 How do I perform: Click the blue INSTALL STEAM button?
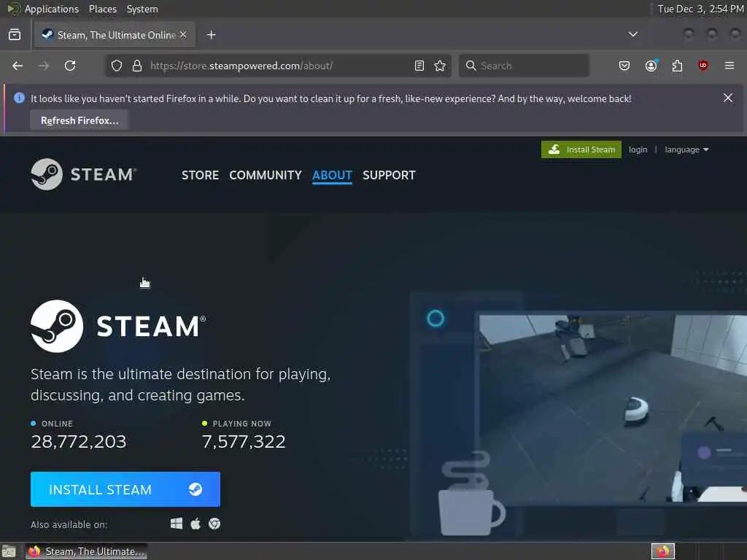(125, 489)
